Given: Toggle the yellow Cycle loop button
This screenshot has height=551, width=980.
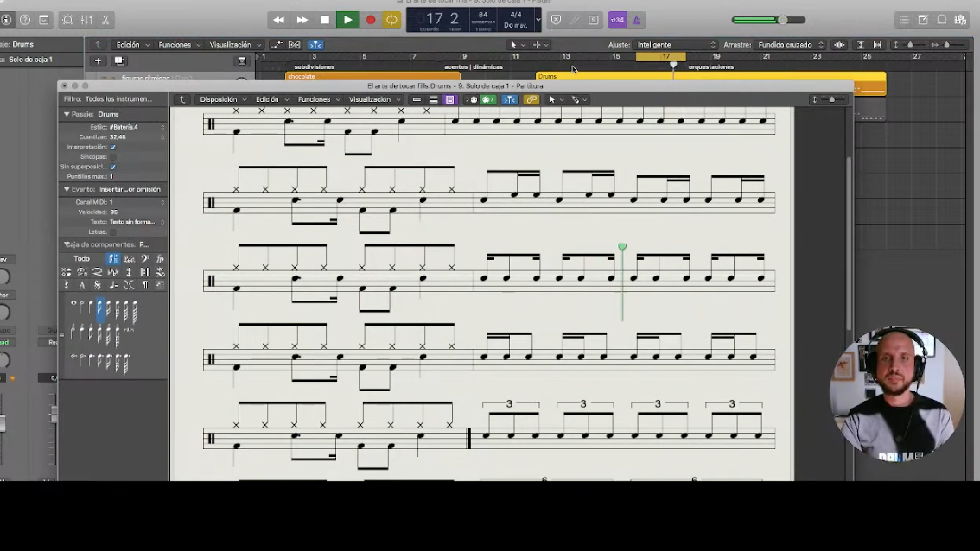Looking at the screenshot, I should (x=391, y=20).
